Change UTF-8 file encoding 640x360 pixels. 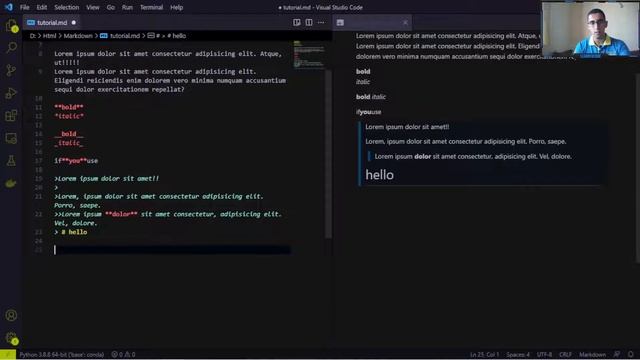tap(544, 354)
